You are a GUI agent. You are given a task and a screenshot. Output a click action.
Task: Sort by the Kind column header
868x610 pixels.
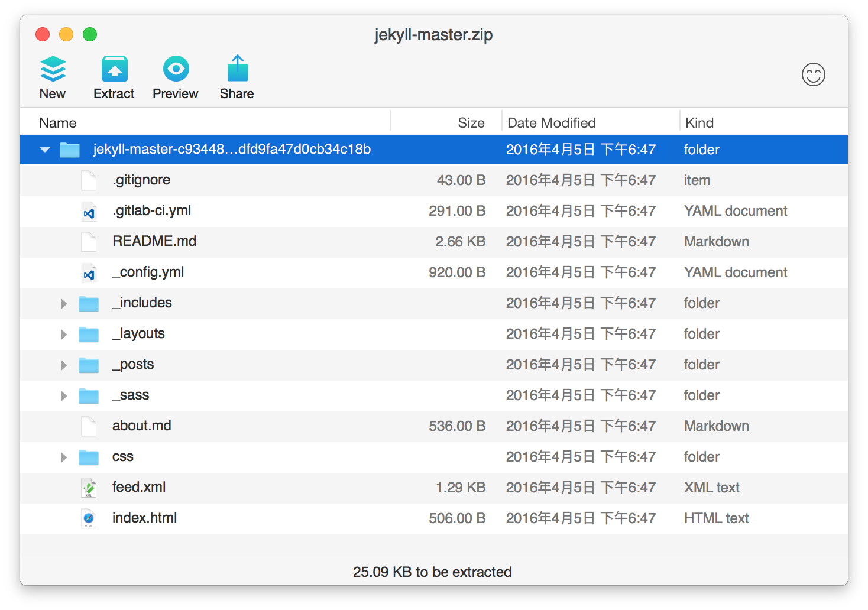(699, 123)
